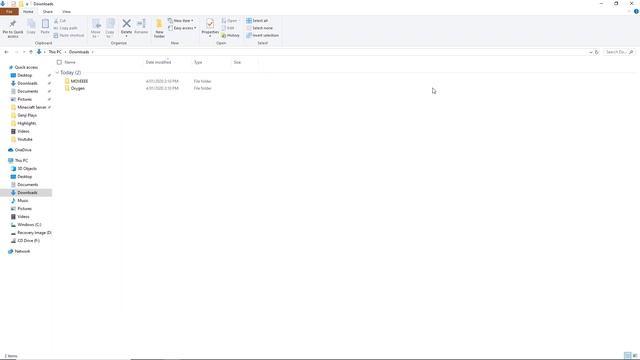Click the Up one level arrow
This screenshot has width=640, height=360.
coord(31,52)
